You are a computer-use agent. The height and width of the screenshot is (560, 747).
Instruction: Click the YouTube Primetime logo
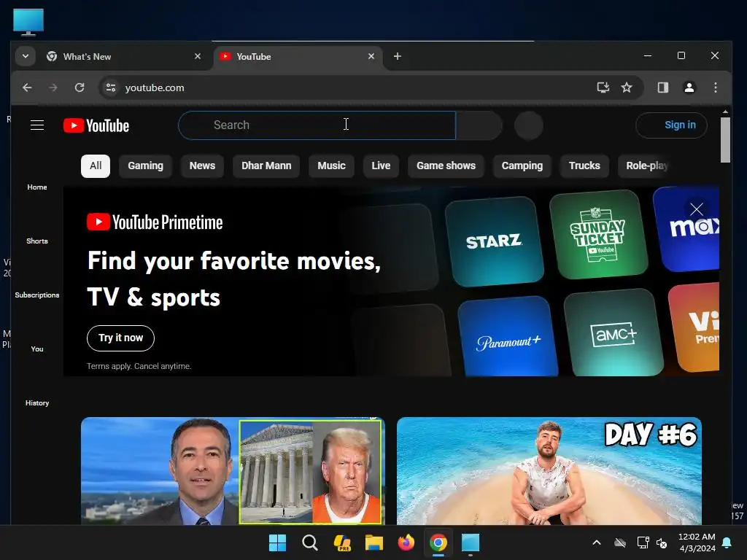155,222
